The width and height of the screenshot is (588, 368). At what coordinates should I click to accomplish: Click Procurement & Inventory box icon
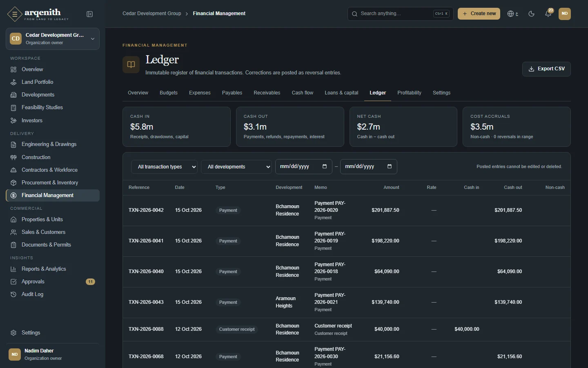[13, 183]
